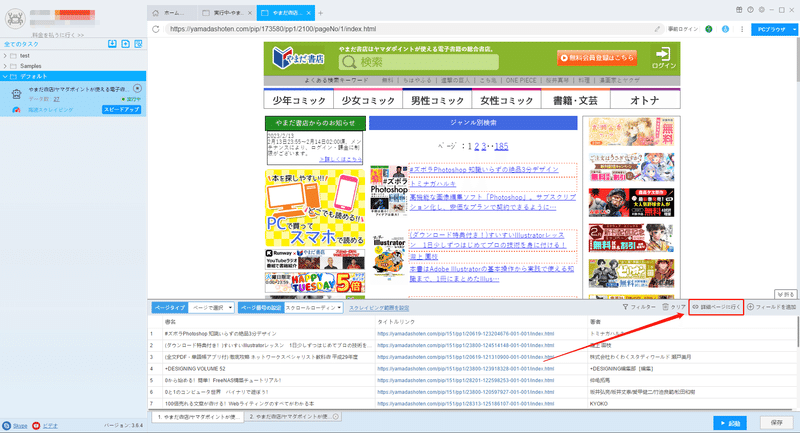The image size is (800, 433).
Task: Open the スクロールローディング dropdown
Action: 313,308
